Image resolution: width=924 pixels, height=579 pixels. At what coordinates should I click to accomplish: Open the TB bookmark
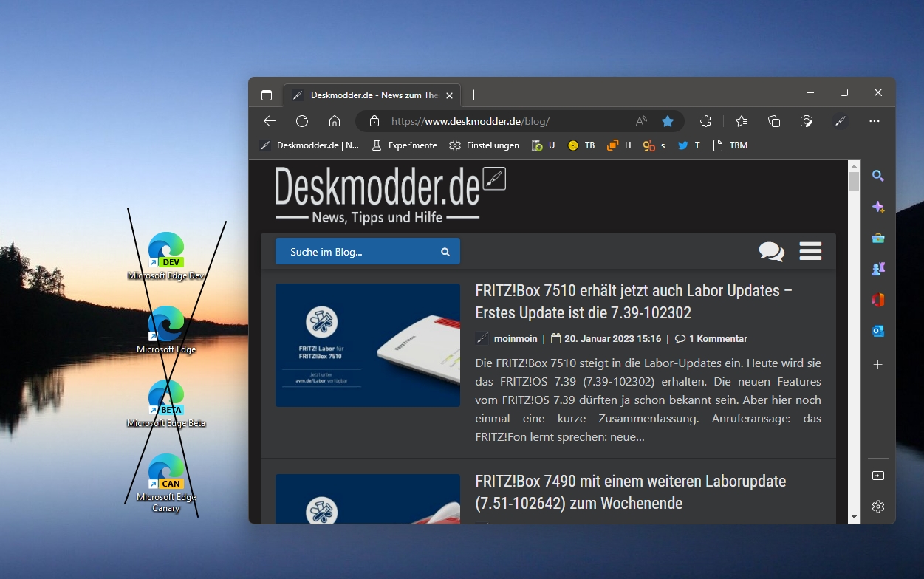pyautogui.click(x=581, y=145)
